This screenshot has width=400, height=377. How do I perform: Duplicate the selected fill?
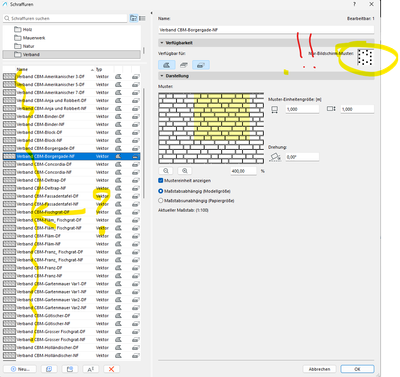click(x=49, y=369)
